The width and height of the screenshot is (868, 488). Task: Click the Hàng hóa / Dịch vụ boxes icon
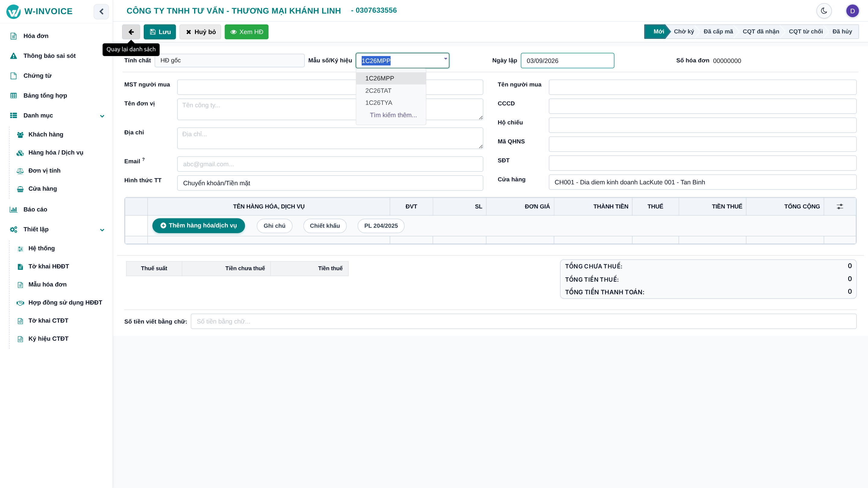pos(20,153)
